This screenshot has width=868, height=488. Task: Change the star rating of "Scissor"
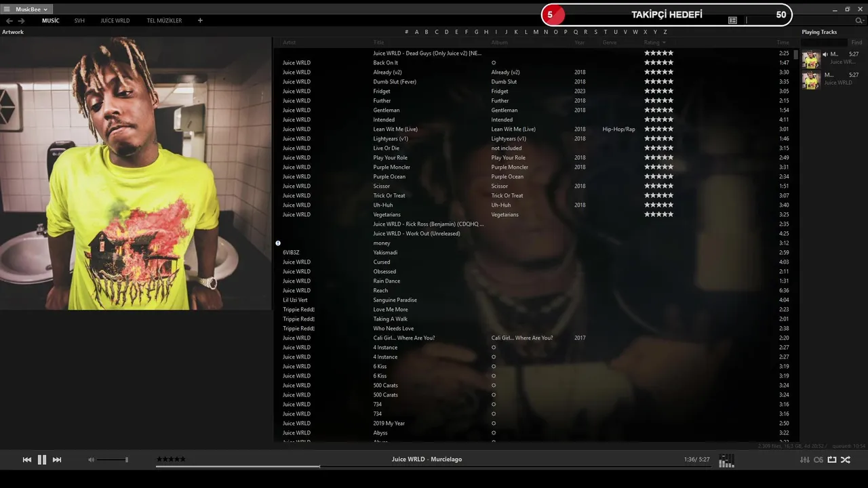(x=658, y=186)
